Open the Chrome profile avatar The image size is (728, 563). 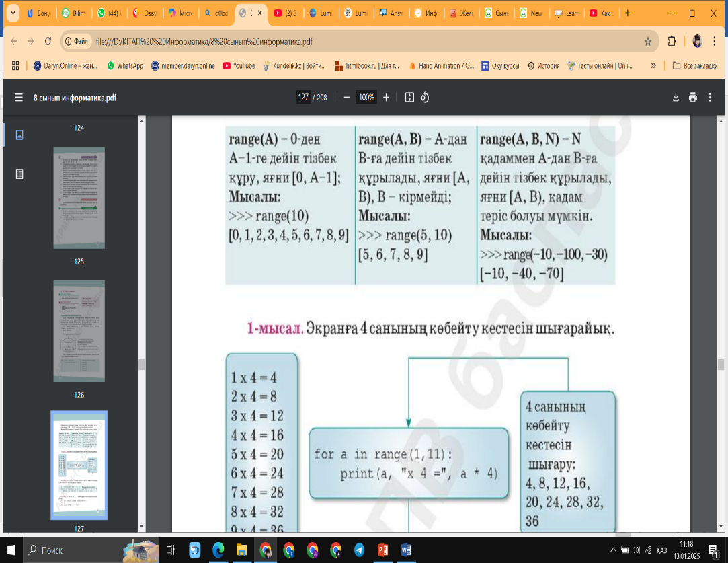pos(697,41)
